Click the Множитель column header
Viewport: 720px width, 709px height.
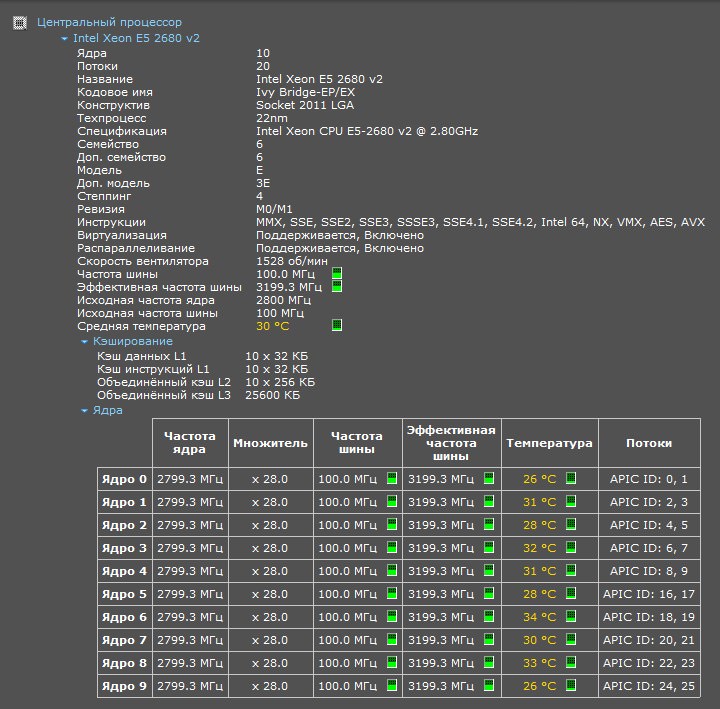click(x=270, y=443)
